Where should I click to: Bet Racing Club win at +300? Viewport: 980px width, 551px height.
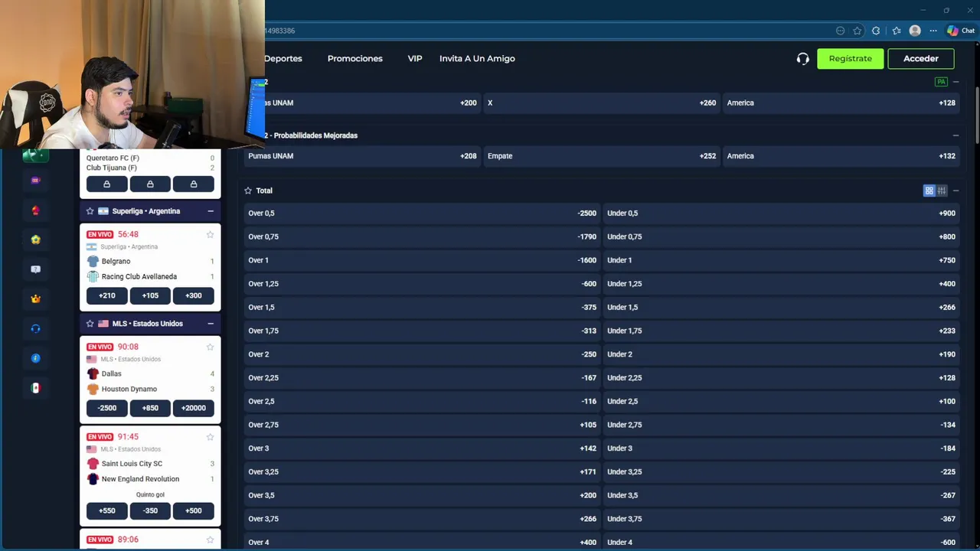click(194, 295)
